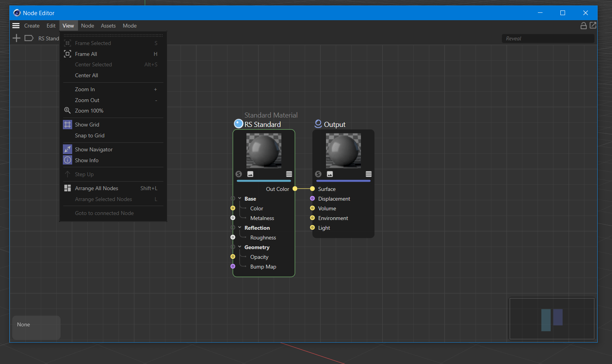Image resolution: width=612 pixels, height=364 pixels.
Task: Click the Surface input port
Action: (x=312, y=189)
